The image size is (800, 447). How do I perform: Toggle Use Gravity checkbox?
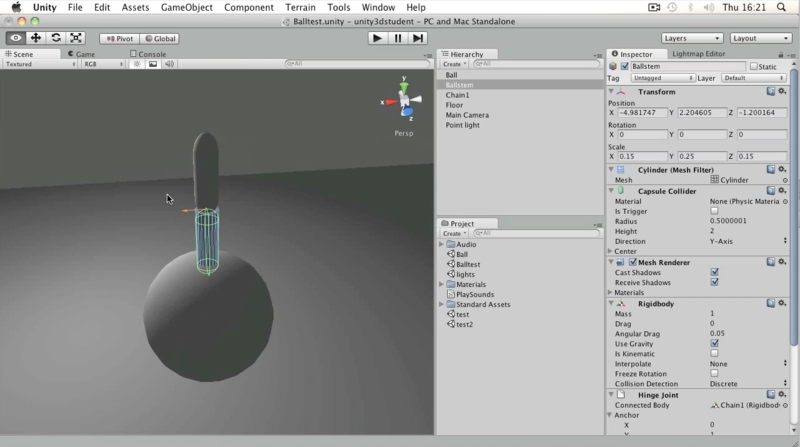tap(714, 343)
